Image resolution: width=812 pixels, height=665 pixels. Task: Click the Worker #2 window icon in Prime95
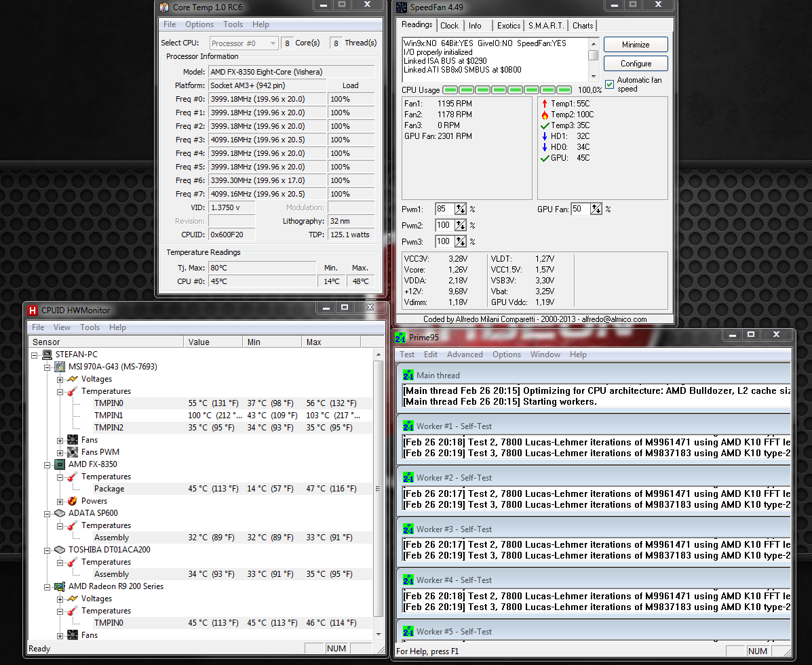pos(408,478)
